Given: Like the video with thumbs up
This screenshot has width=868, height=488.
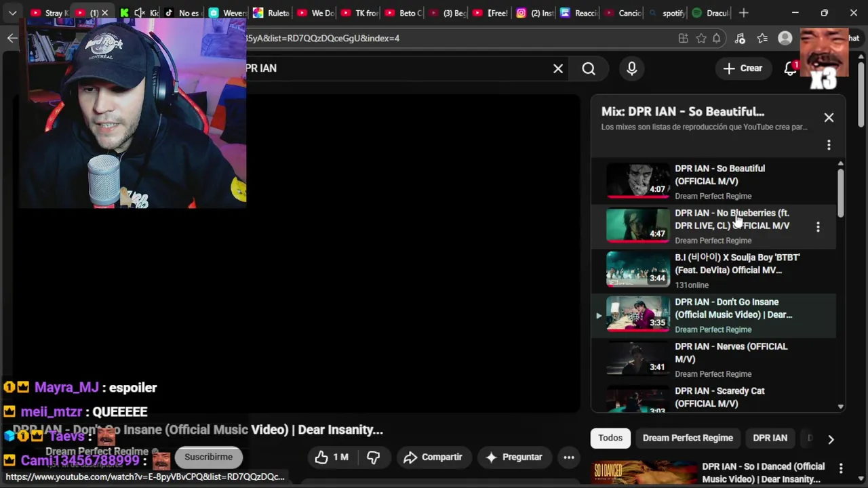Looking at the screenshot, I should point(332,457).
